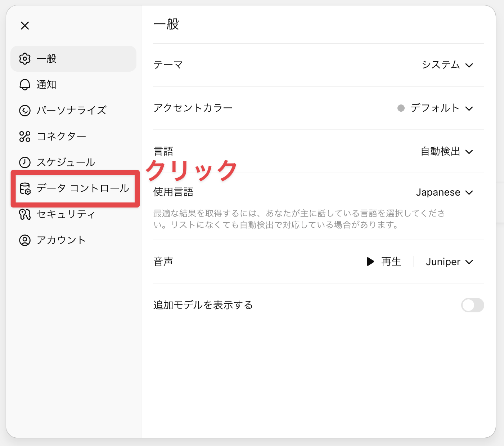504x446 pixels.
Task: Click the bell icon for 通知
Action: [25, 85]
